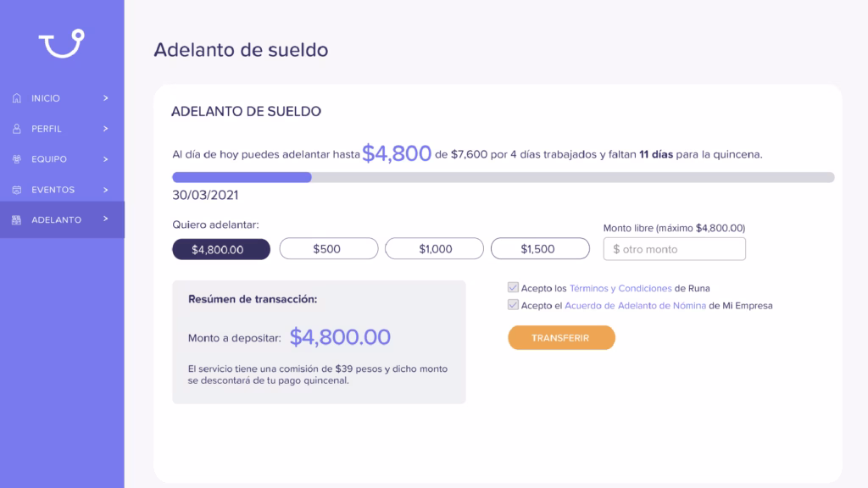Image resolution: width=868 pixels, height=488 pixels.
Task: Open the Eventos menu item
Action: [x=62, y=190]
